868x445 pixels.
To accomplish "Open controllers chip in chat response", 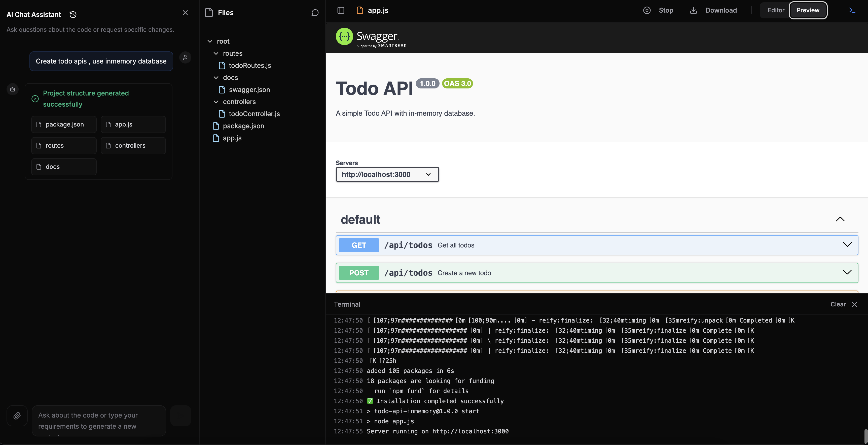I will coord(133,146).
